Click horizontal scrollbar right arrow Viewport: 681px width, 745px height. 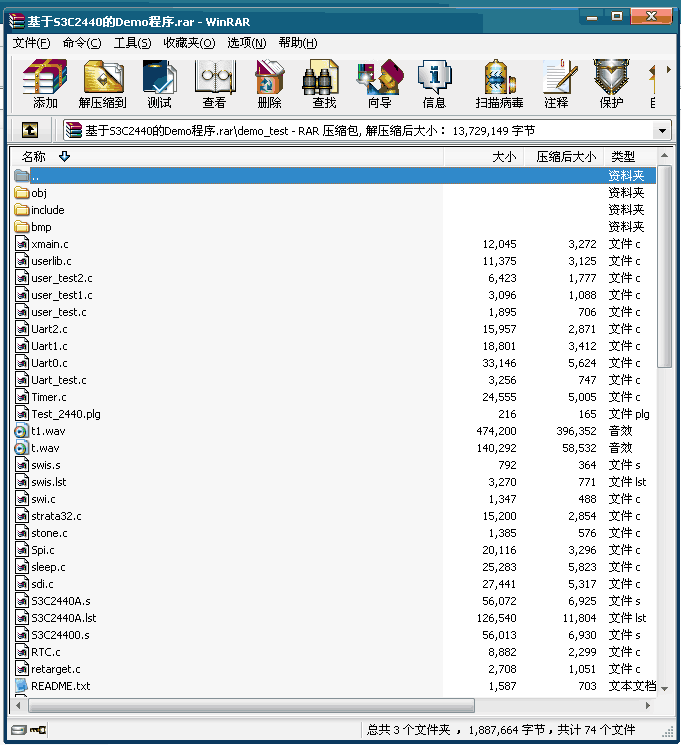[648, 706]
